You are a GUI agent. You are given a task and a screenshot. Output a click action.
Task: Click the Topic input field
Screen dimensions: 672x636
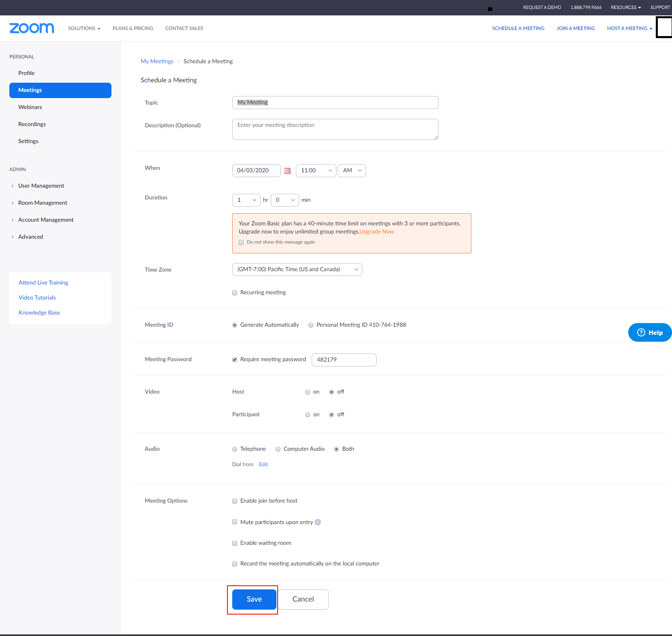point(335,103)
